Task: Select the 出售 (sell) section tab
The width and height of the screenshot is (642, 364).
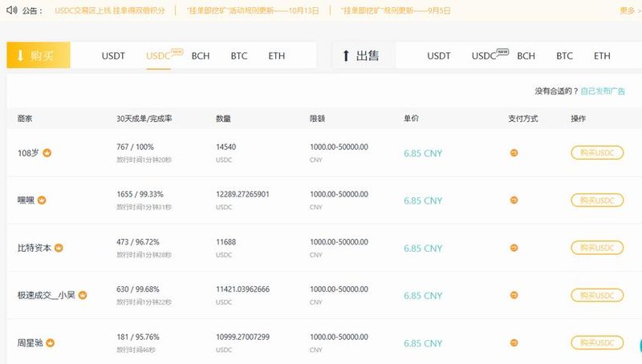Action: point(360,55)
